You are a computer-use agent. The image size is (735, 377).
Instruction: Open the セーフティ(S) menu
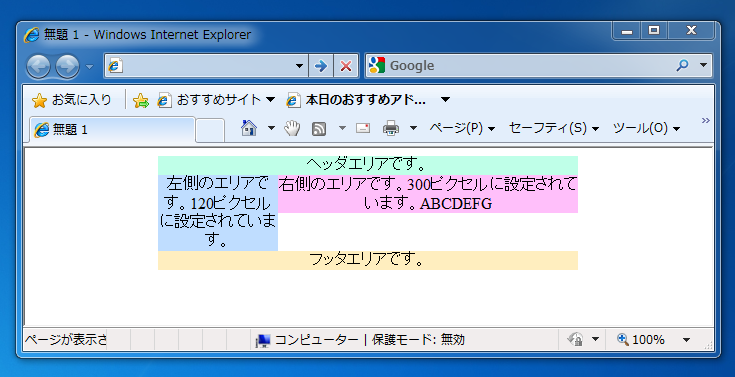(x=554, y=128)
